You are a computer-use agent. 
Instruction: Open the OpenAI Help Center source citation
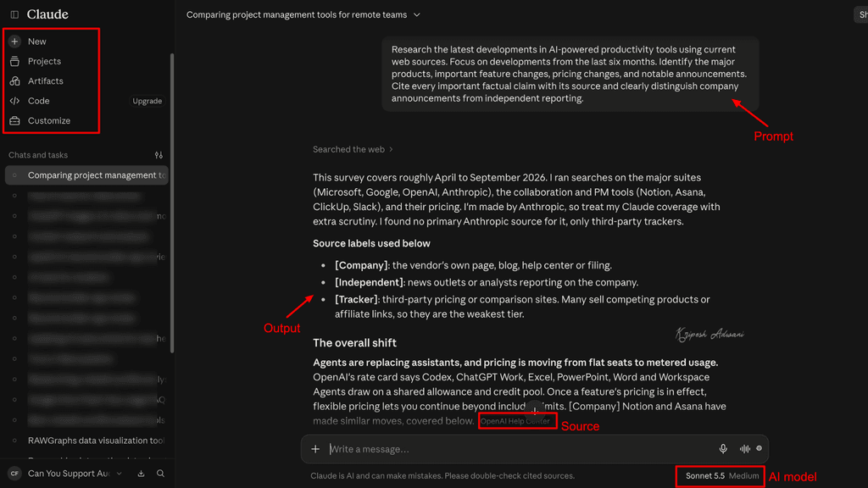[x=515, y=421]
